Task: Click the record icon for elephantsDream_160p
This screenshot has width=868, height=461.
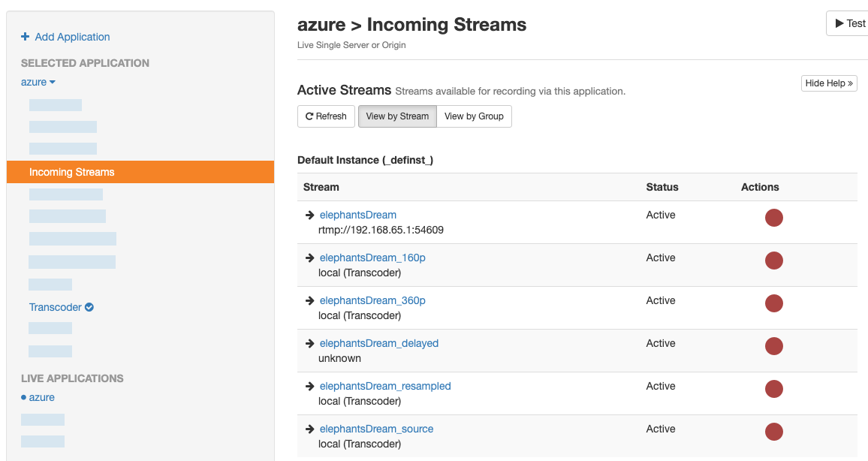Action: tap(773, 261)
